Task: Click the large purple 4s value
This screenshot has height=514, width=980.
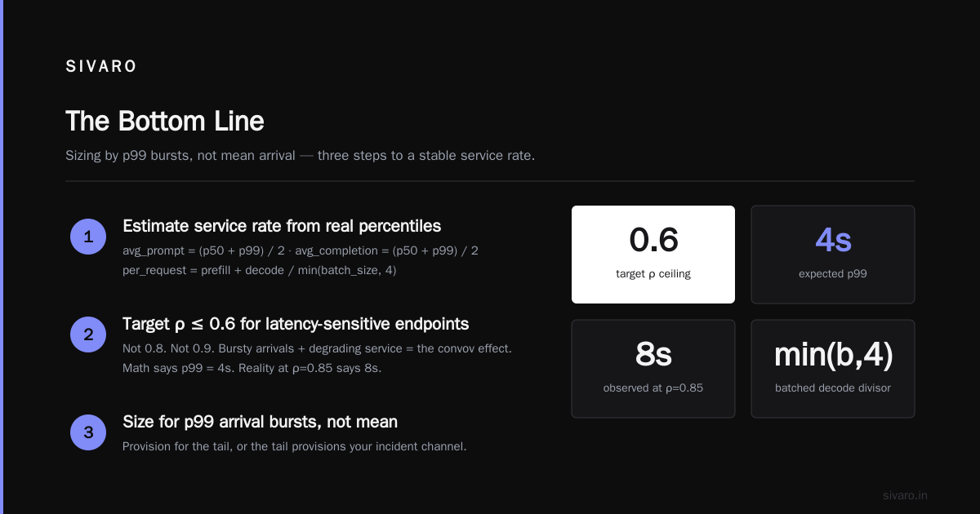Action: click(833, 240)
